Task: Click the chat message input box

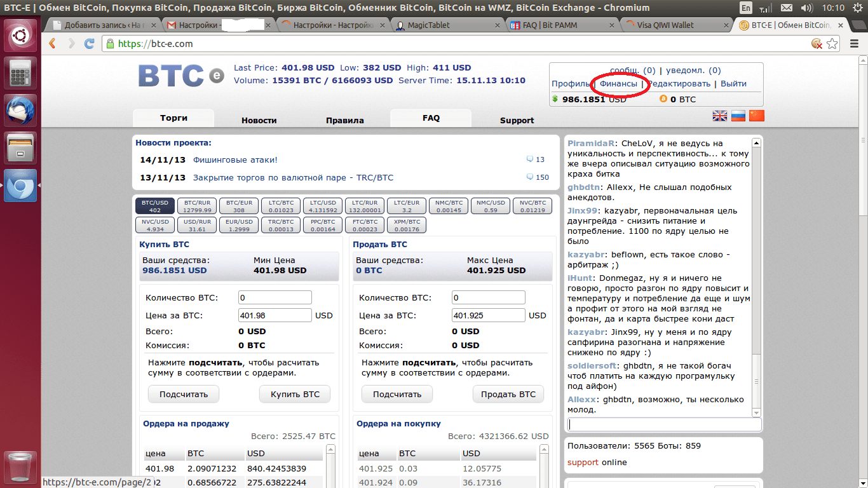Action: pyautogui.click(x=664, y=424)
